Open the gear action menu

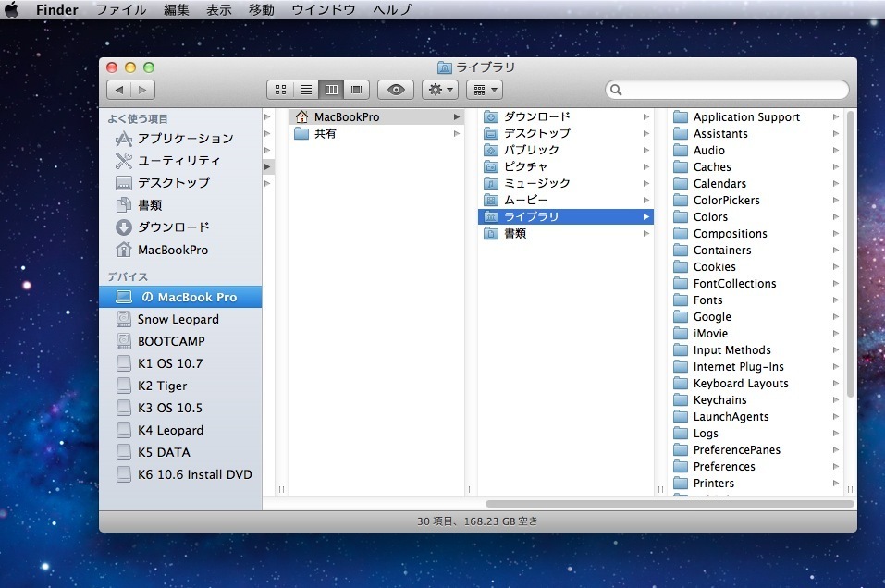[x=439, y=90]
